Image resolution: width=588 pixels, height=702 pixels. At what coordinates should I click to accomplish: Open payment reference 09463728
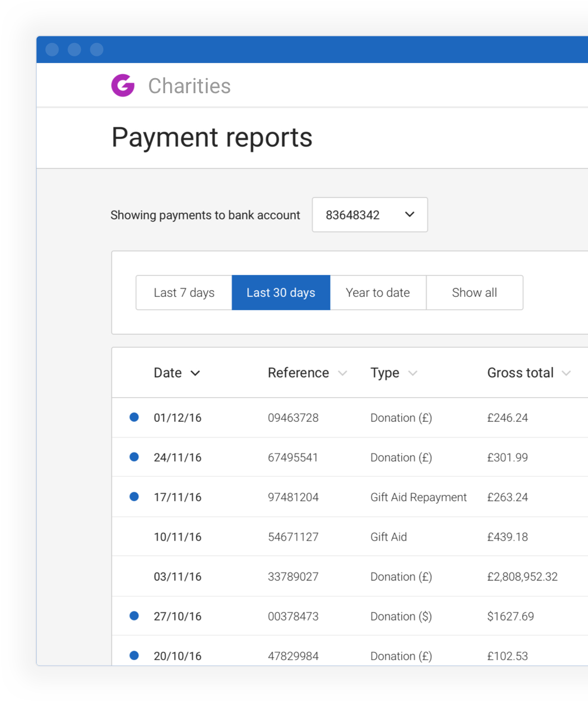pyautogui.click(x=293, y=418)
